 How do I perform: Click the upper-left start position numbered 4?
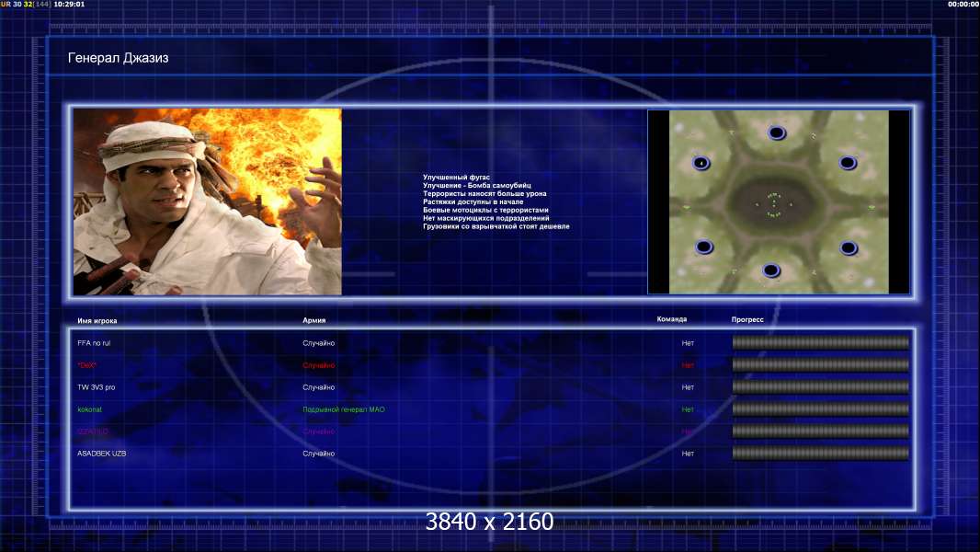pyautogui.click(x=701, y=163)
